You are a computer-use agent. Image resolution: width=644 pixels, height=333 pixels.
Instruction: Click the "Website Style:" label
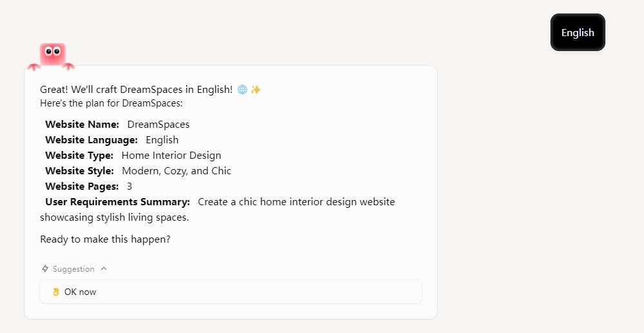click(79, 170)
